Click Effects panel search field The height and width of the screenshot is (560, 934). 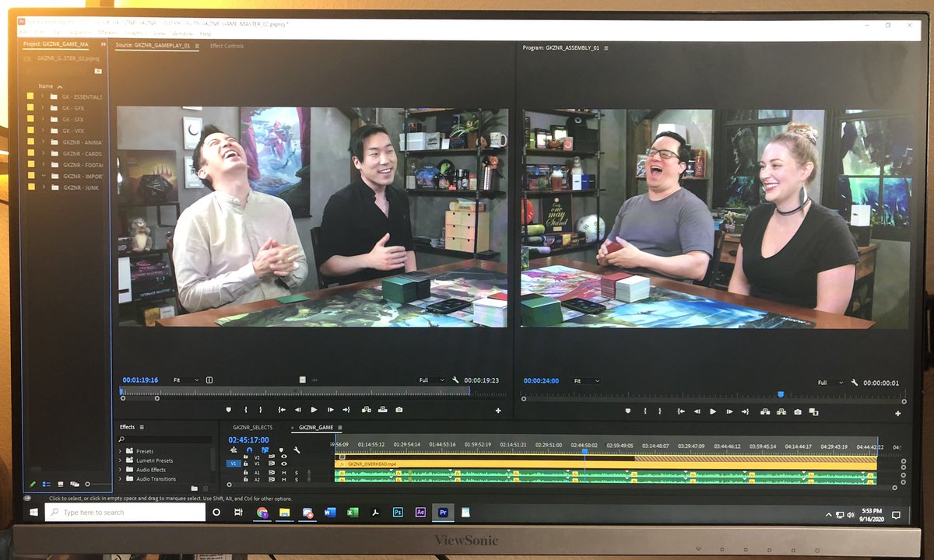click(164, 439)
